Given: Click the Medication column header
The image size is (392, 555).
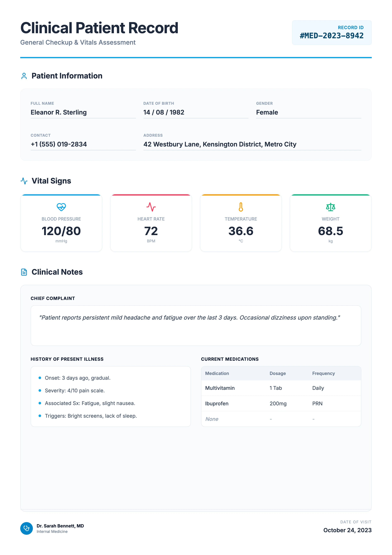Looking at the screenshot, I should 217,373.
